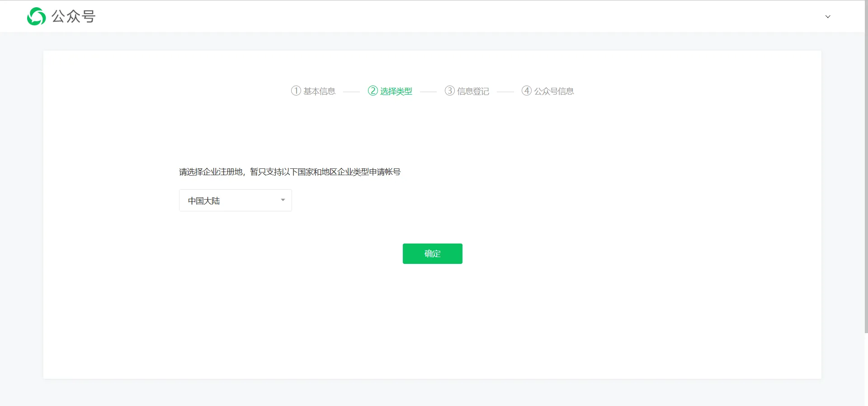Screen dimensions: 868x406
Task: Select the 选择类型 step label
Action: (396, 91)
